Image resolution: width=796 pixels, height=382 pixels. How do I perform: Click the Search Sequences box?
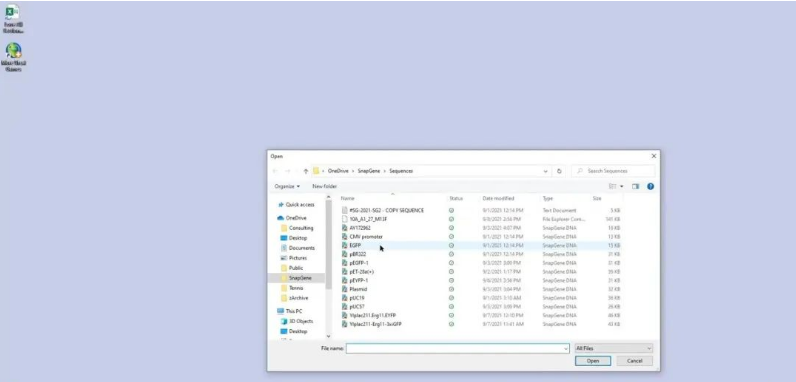point(613,171)
